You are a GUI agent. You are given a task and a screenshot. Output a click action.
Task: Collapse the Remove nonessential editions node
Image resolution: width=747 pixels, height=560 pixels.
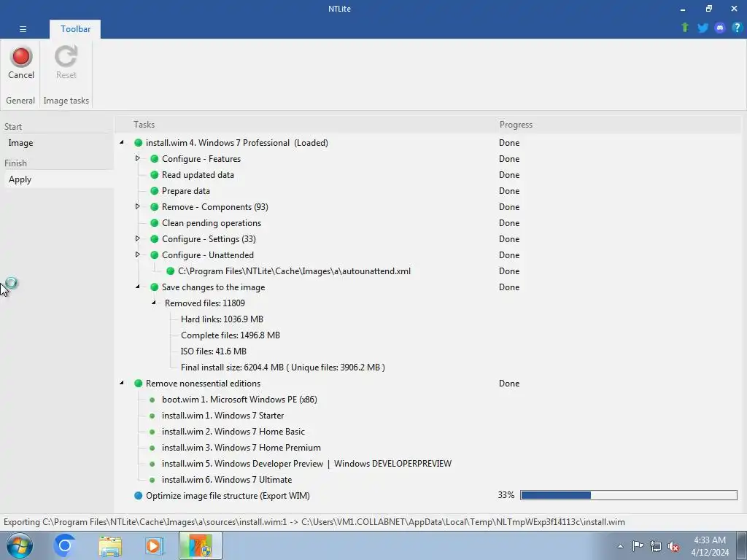[x=122, y=383]
